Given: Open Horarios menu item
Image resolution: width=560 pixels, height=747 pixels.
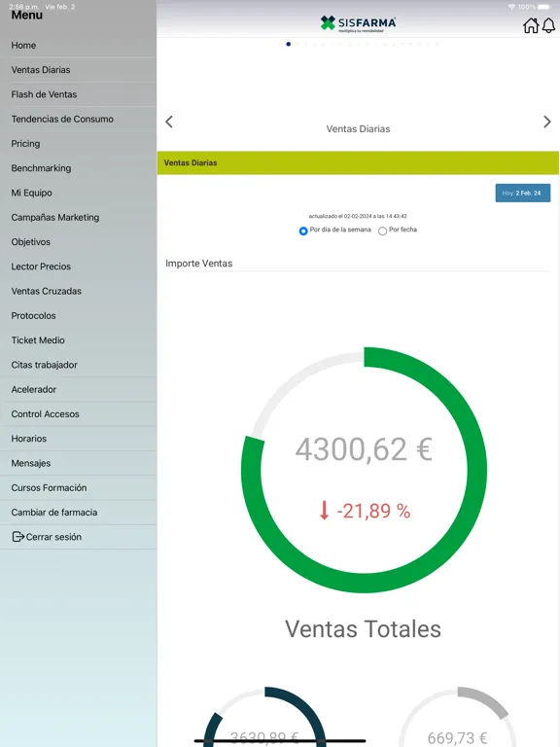Looking at the screenshot, I should click(x=78, y=439).
